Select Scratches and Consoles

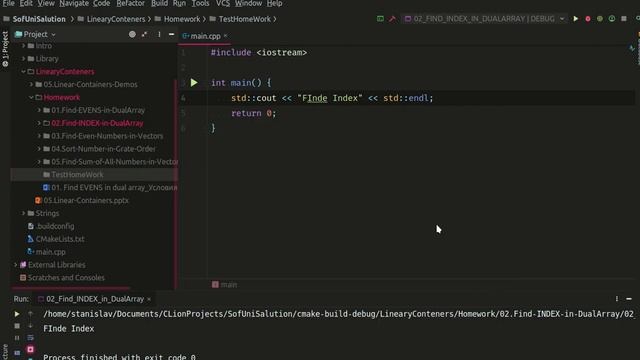pos(66,278)
